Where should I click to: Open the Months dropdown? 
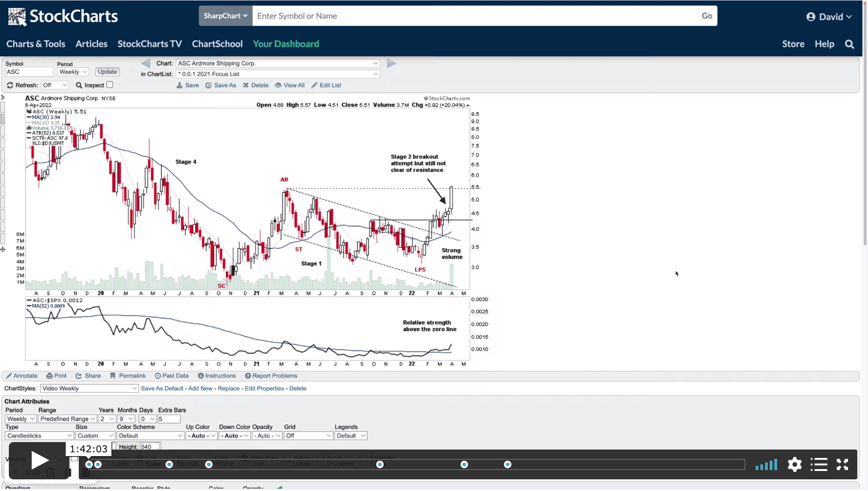point(126,419)
